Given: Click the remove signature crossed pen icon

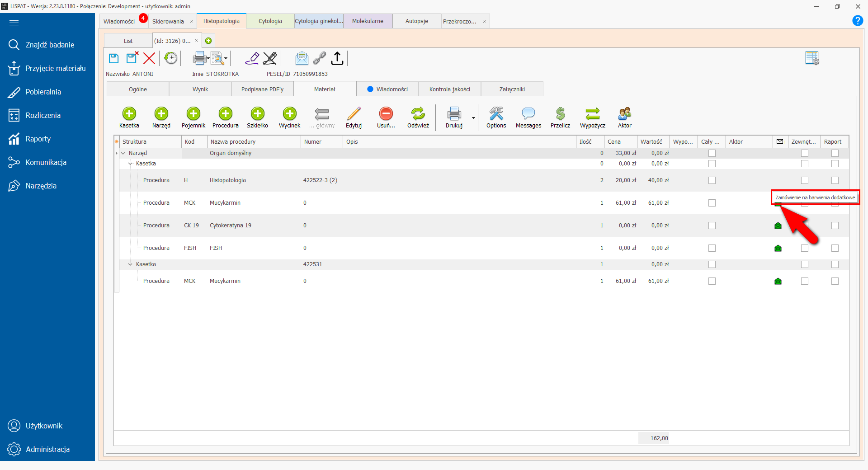Looking at the screenshot, I should [270, 58].
